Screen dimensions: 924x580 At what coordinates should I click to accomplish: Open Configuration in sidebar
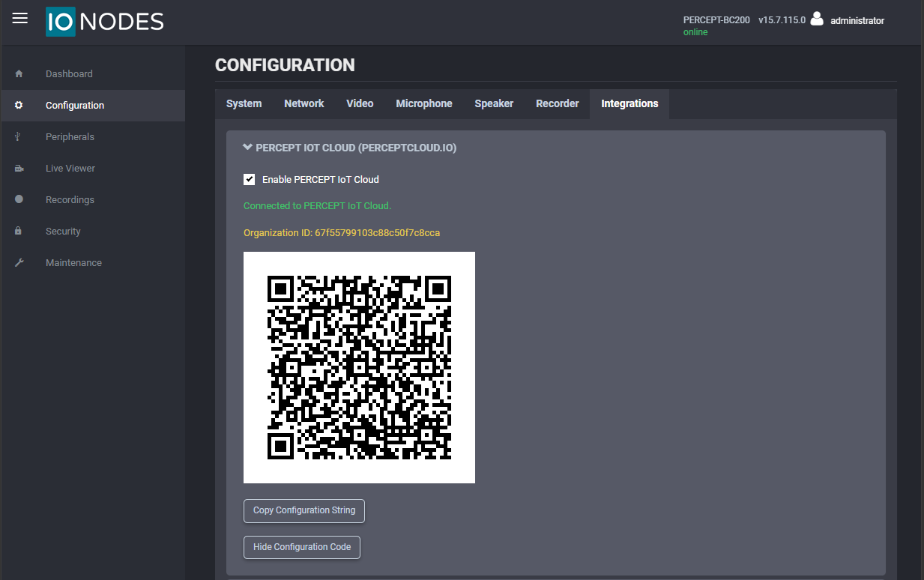coord(93,106)
